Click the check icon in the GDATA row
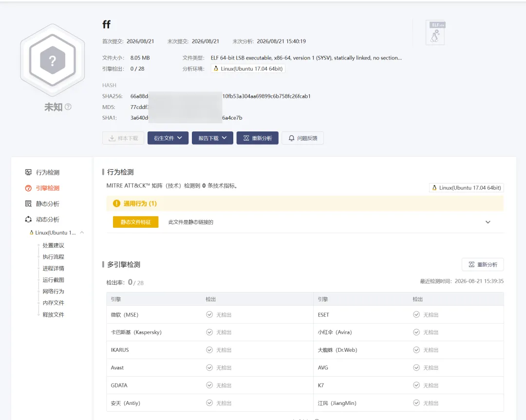 [x=209, y=385]
